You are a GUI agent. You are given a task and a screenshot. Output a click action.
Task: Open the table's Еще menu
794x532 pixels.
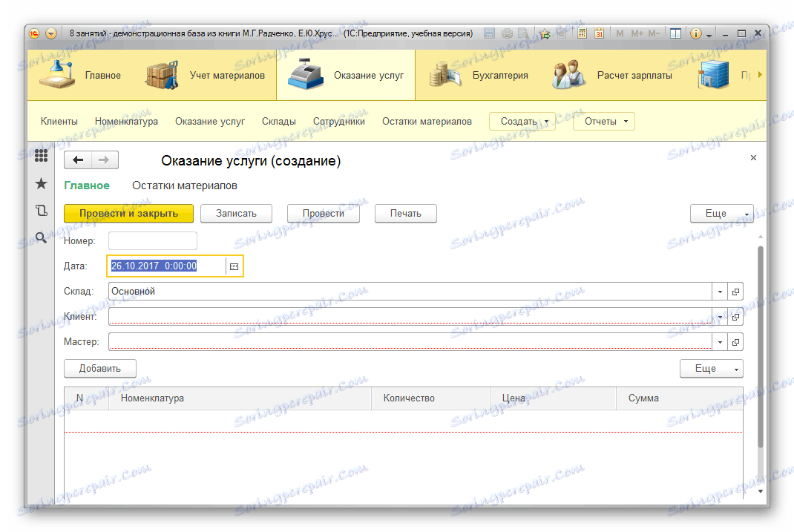[712, 369]
